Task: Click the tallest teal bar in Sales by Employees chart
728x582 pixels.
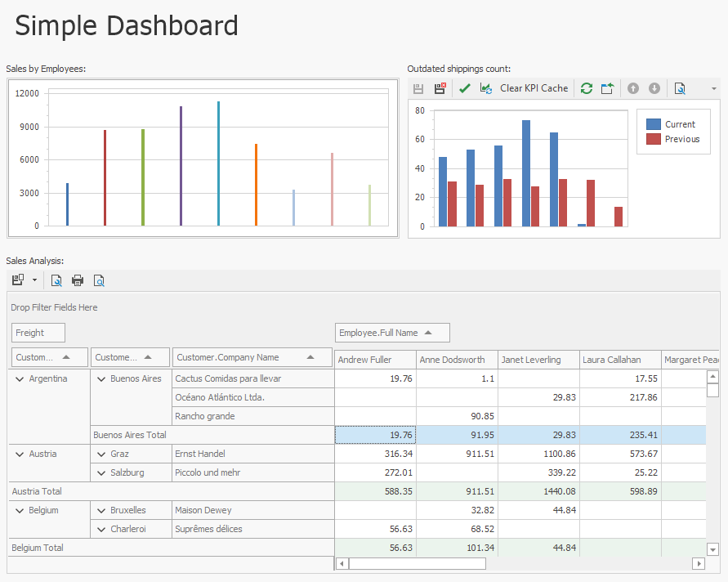Action: click(219, 163)
